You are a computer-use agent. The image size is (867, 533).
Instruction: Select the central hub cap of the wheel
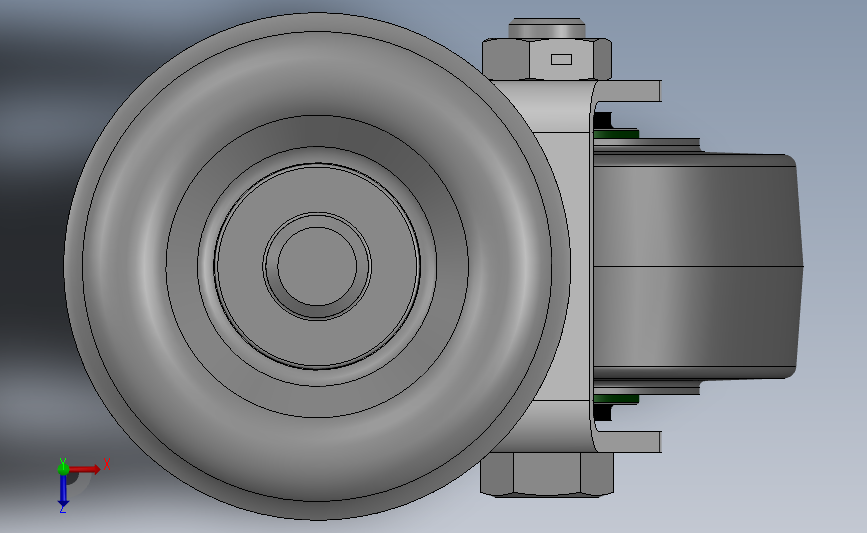317,266
